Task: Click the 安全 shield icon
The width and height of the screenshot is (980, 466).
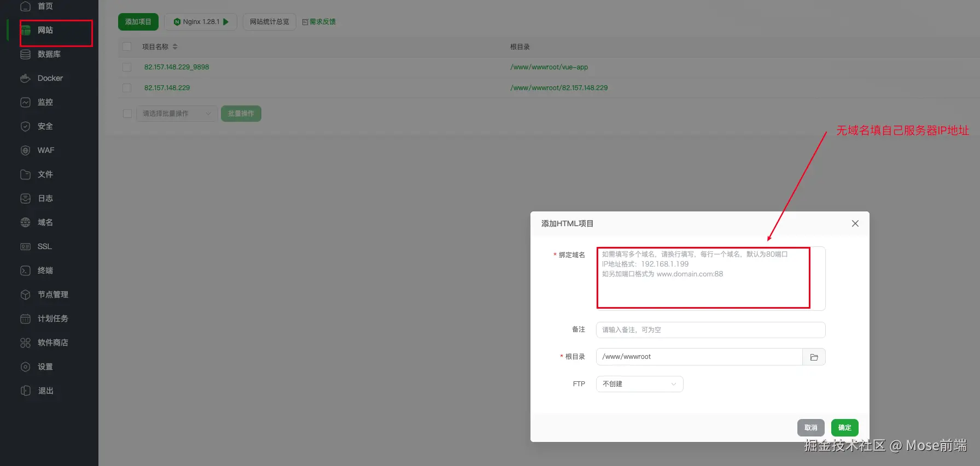Action: [25, 126]
